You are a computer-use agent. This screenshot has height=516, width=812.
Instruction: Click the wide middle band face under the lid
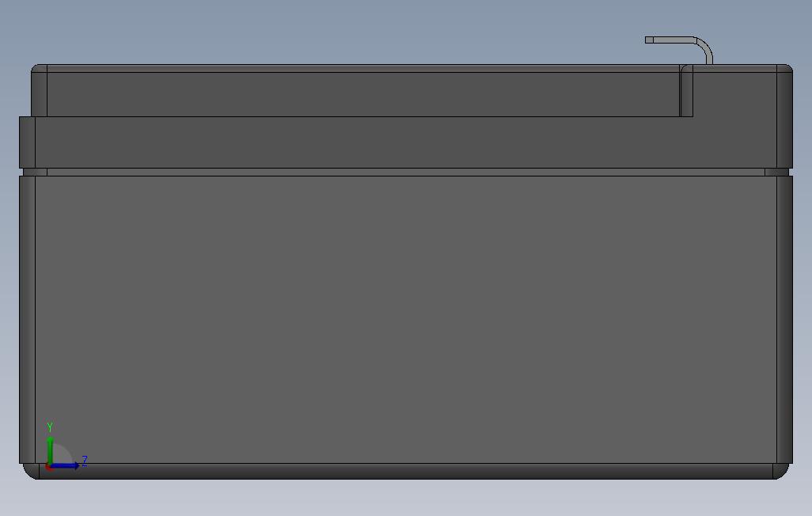[x=406, y=142]
